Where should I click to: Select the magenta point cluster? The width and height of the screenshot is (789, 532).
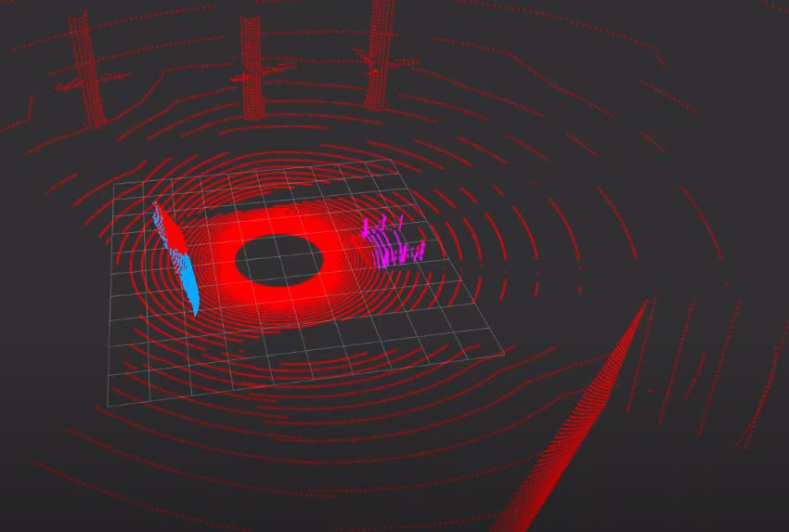click(x=393, y=241)
